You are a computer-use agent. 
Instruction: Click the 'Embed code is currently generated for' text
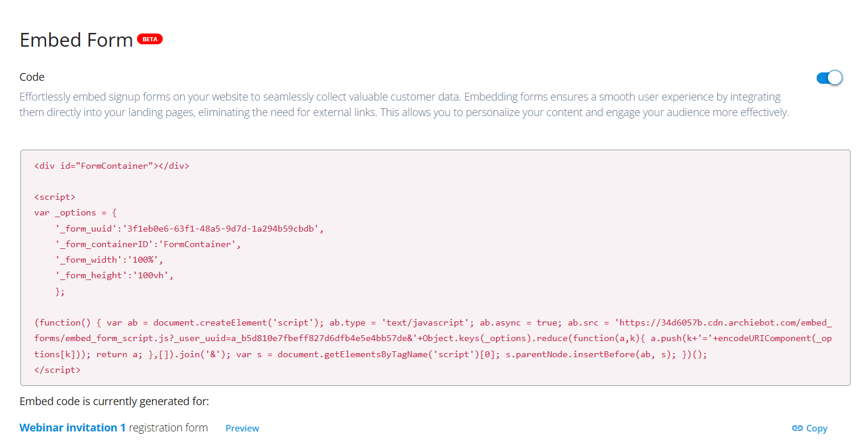tap(114, 401)
